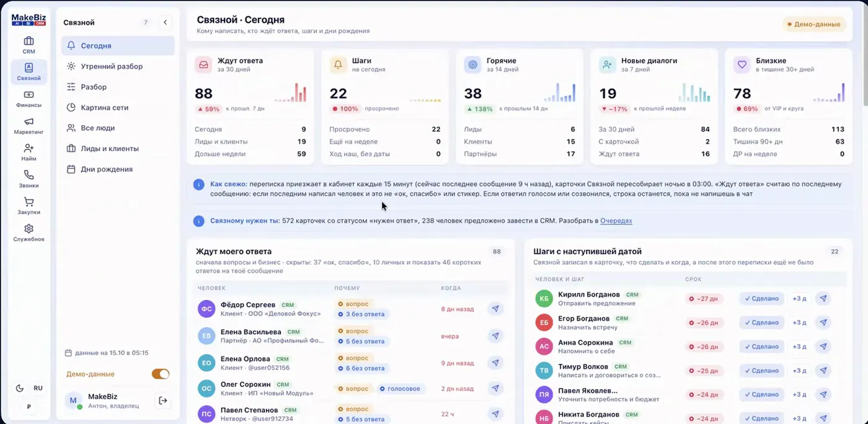Open MakeBiz user profile Антон, владелец
The width and height of the screenshot is (868, 424).
[x=107, y=400]
